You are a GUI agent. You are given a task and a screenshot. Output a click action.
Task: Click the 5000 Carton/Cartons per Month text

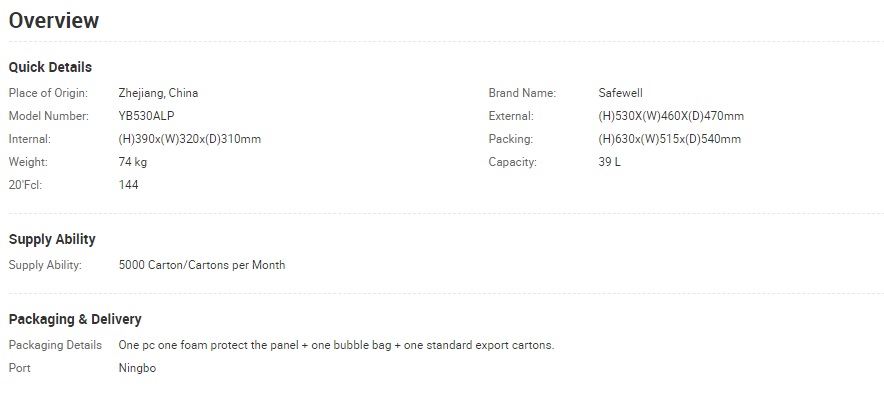tap(202, 265)
